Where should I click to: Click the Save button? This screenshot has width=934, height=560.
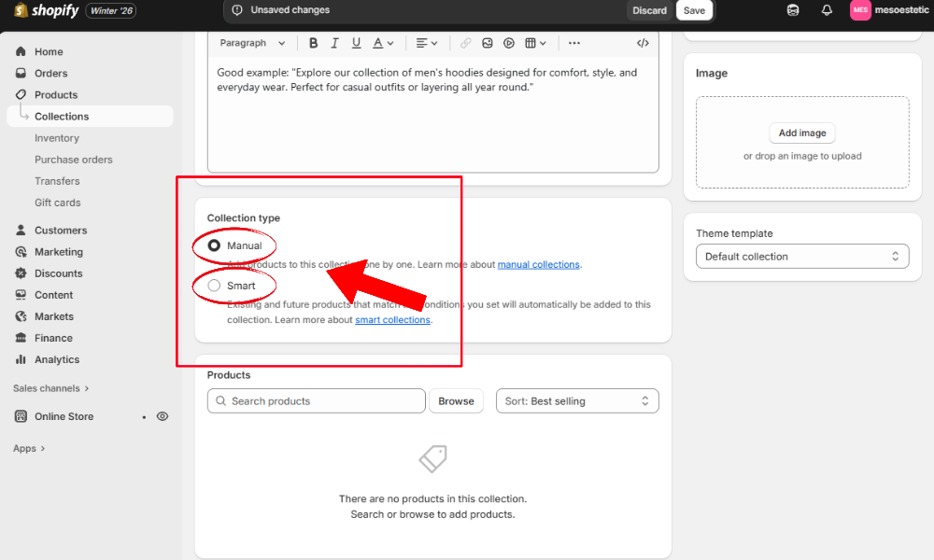pos(694,10)
